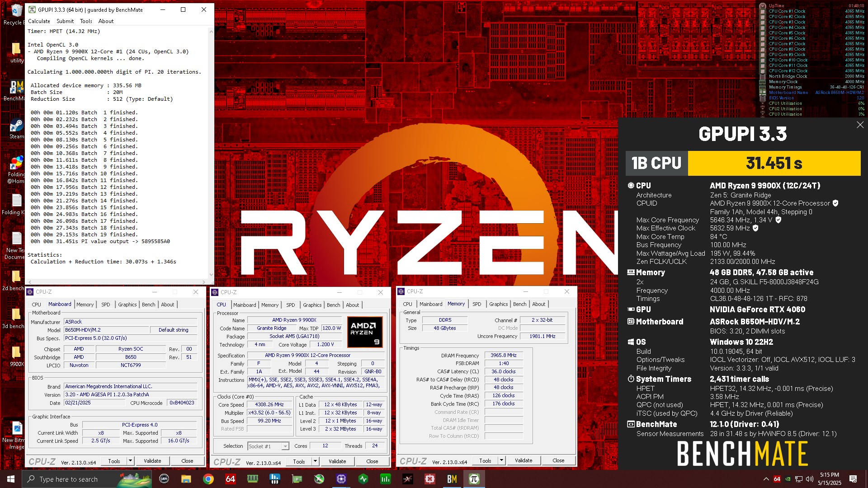Switch to GPUPI via the pi taskbar icon
The image size is (868, 488).
(474, 479)
